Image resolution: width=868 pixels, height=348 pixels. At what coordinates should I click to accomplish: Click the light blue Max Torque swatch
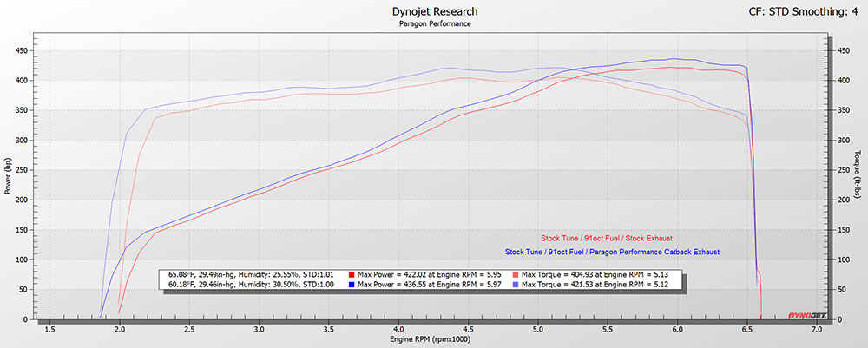[x=514, y=285]
